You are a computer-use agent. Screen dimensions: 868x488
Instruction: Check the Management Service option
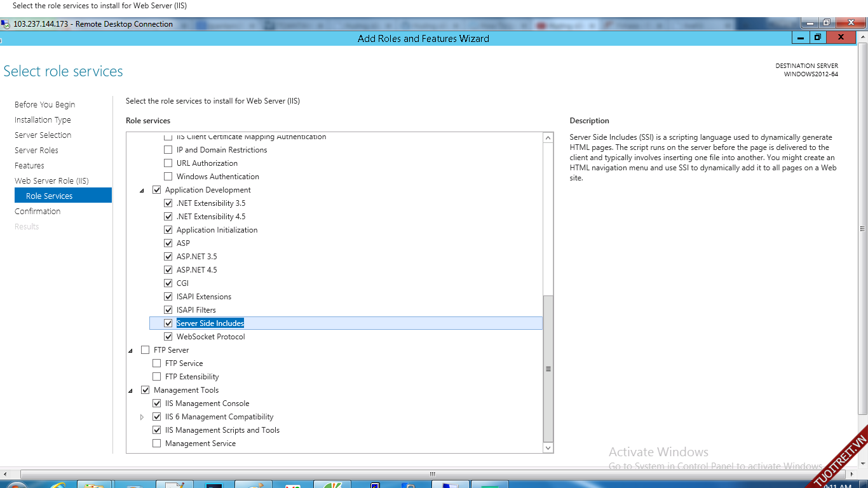click(x=157, y=444)
